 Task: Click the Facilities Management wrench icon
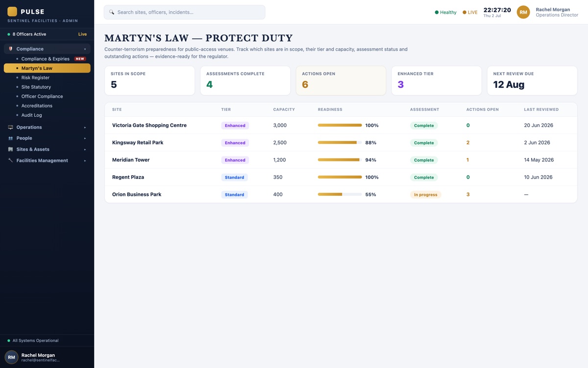pos(11,160)
